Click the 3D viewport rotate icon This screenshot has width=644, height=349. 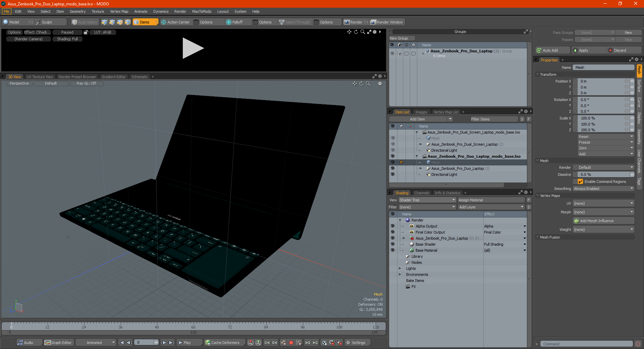tap(361, 84)
